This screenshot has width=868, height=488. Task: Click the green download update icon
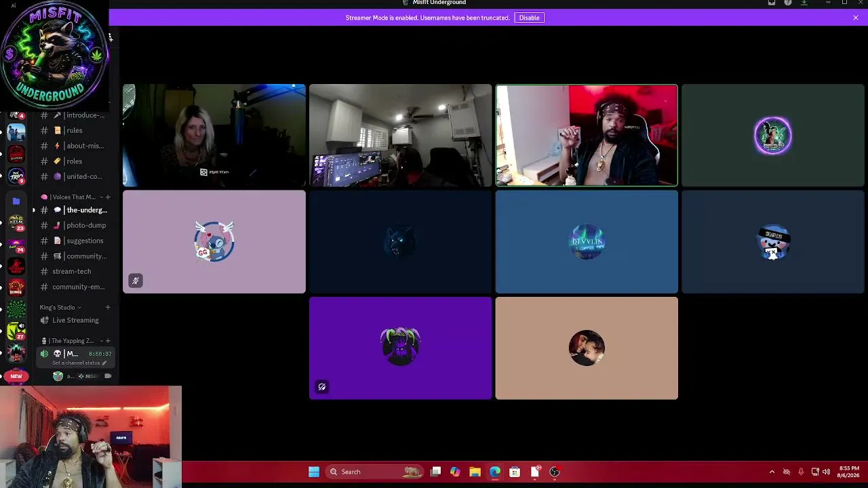pos(804,3)
